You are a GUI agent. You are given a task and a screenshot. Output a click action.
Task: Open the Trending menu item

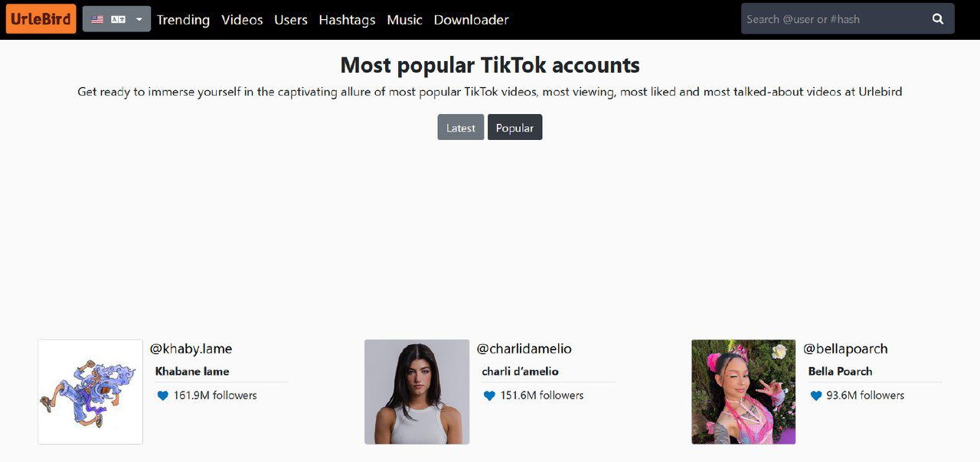183,20
